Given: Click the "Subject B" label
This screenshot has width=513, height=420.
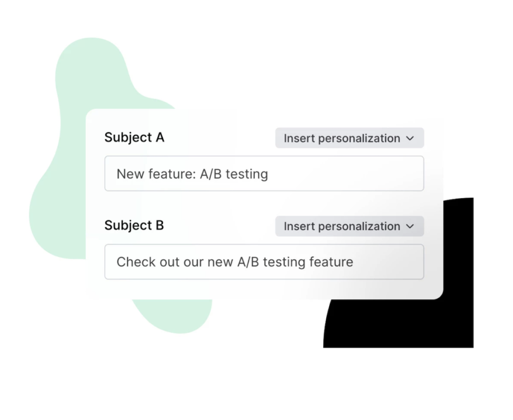Looking at the screenshot, I should pyautogui.click(x=134, y=225).
